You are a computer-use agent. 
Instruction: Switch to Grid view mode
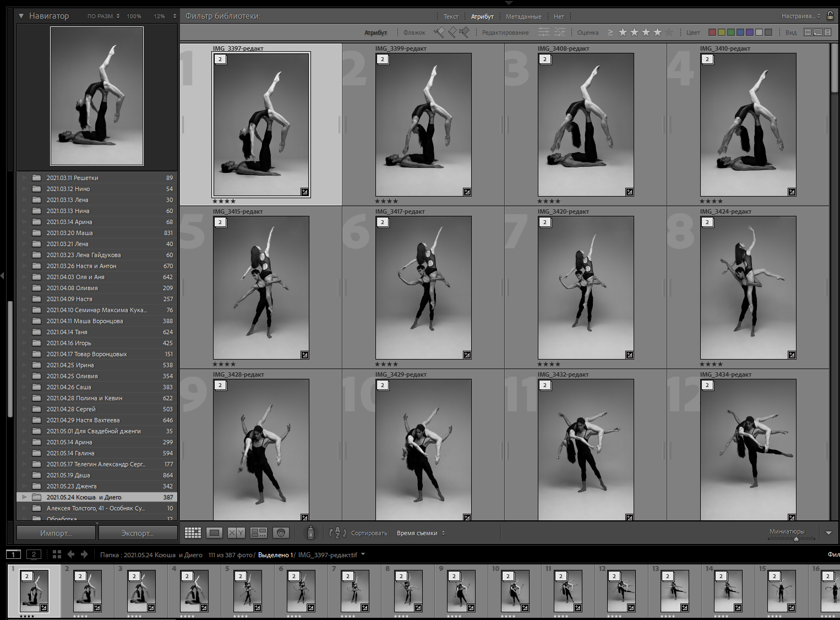coord(193,532)
